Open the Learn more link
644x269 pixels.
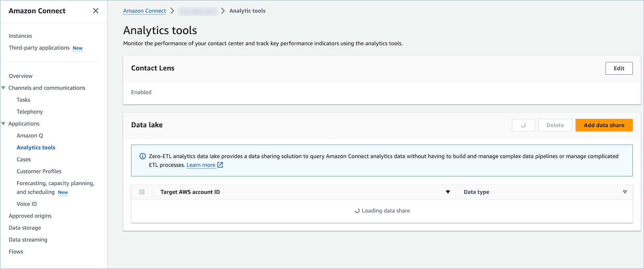[x=201, y=165]
